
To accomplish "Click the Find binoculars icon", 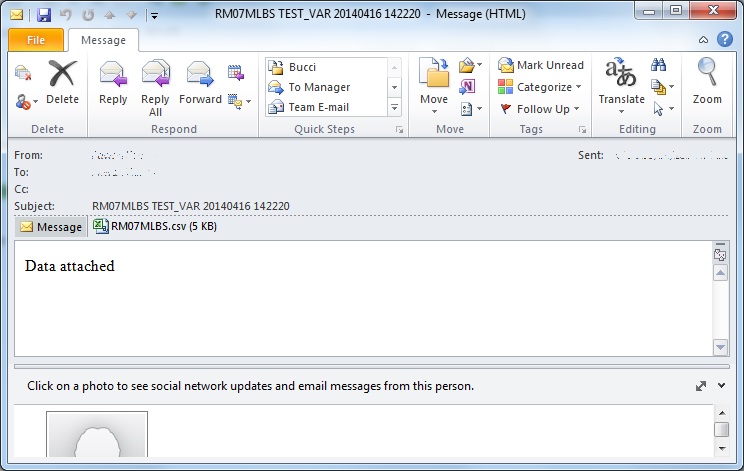I will point(658,65).
